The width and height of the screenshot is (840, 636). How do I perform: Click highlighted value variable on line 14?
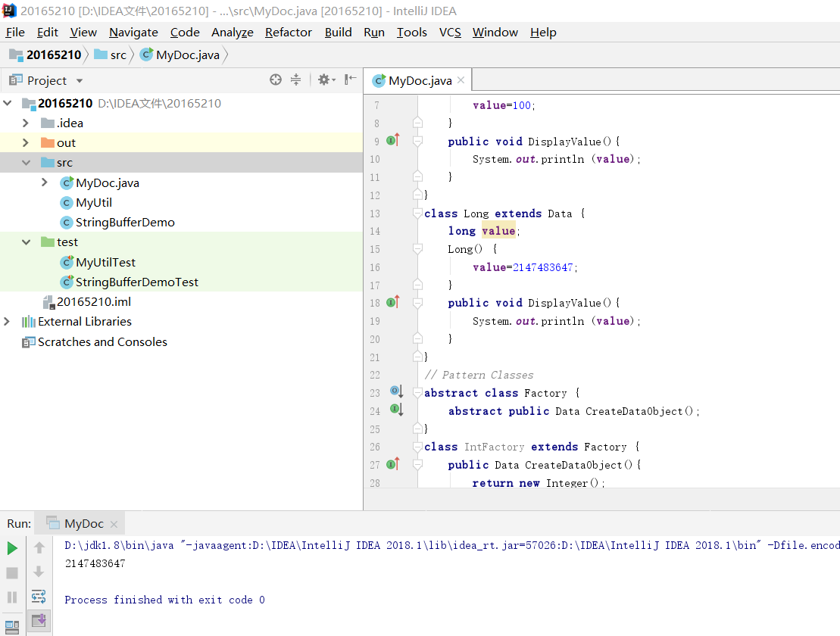498,231
